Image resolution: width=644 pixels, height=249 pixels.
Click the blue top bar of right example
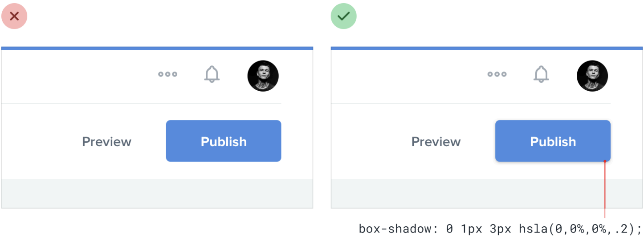pyautogui.click(x=486, y=48)
